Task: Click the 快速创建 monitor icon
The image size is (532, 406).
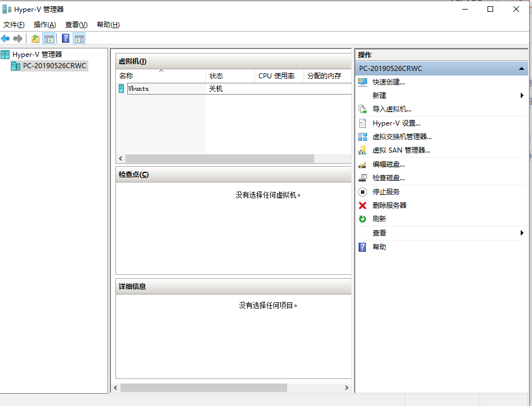Action: [363, 82]
